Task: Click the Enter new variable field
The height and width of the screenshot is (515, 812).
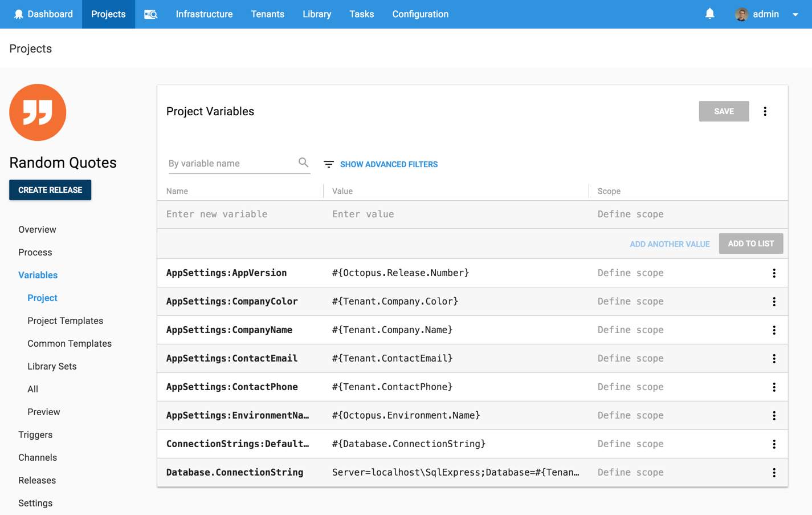Action: tap(228, 214)
